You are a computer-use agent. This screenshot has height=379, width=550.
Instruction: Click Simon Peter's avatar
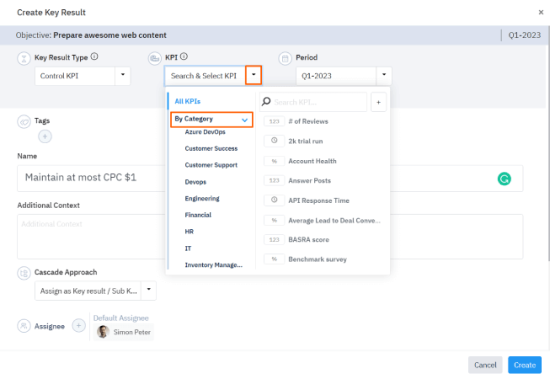pyautogui.click(x=103, y=332)
